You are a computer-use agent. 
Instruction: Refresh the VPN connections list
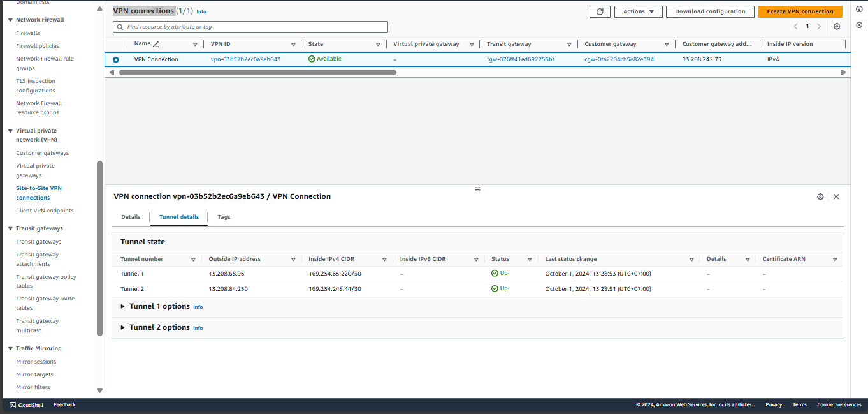[599, 11]
